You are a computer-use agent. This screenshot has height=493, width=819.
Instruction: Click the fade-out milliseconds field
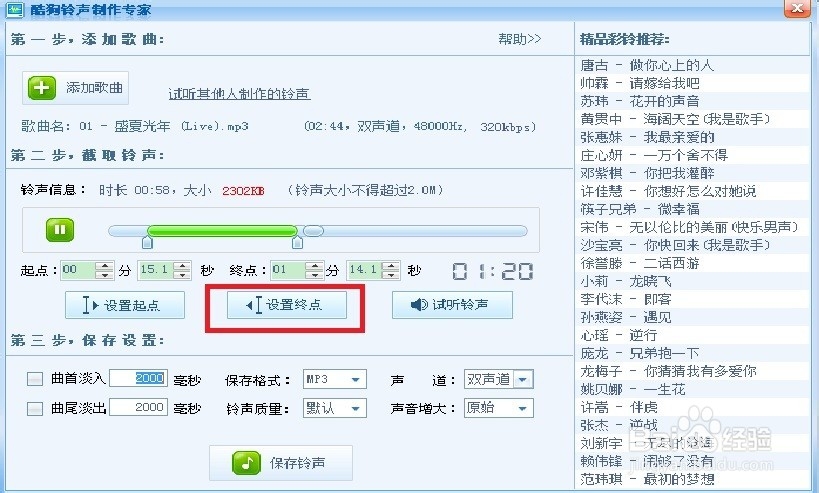[138, 407]
